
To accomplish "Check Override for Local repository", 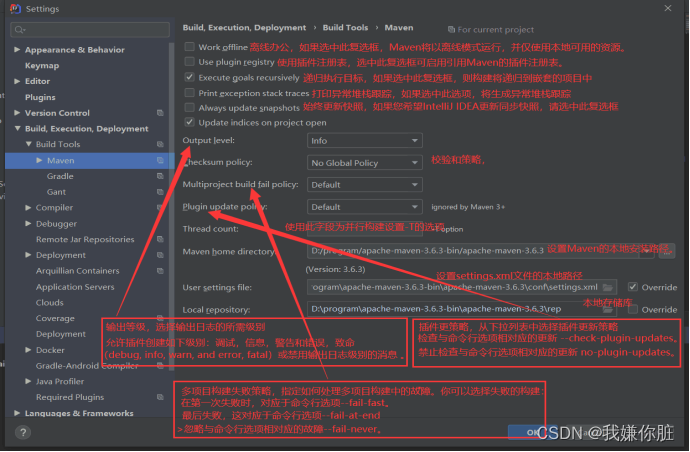I will coord(633,309).
